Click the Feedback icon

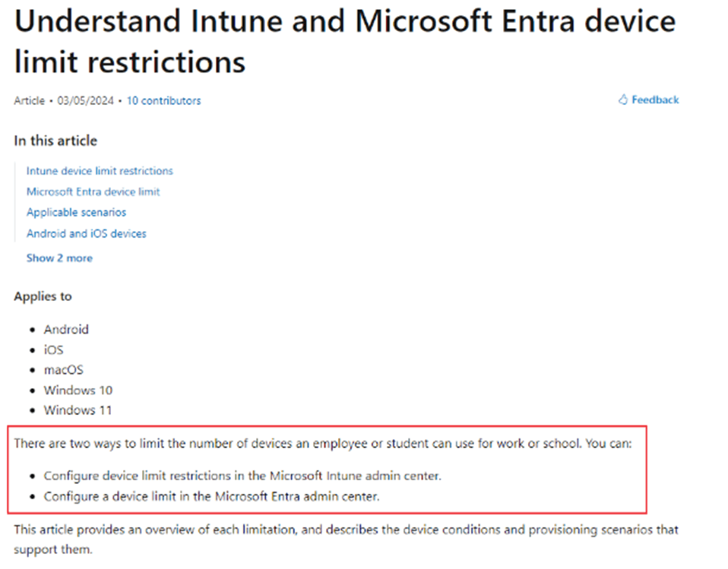623,100
